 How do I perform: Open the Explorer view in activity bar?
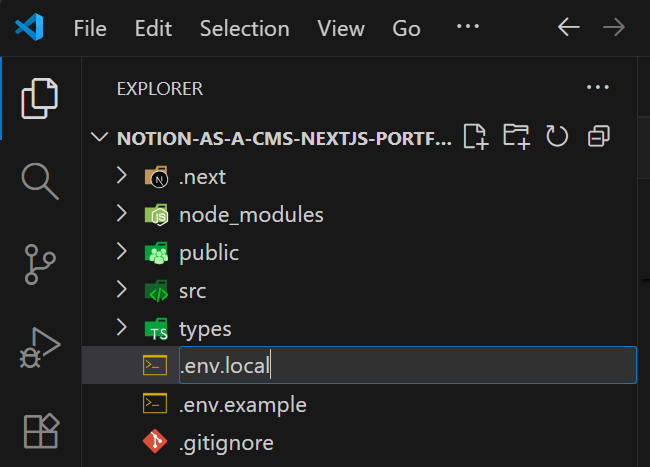point(41,97)
